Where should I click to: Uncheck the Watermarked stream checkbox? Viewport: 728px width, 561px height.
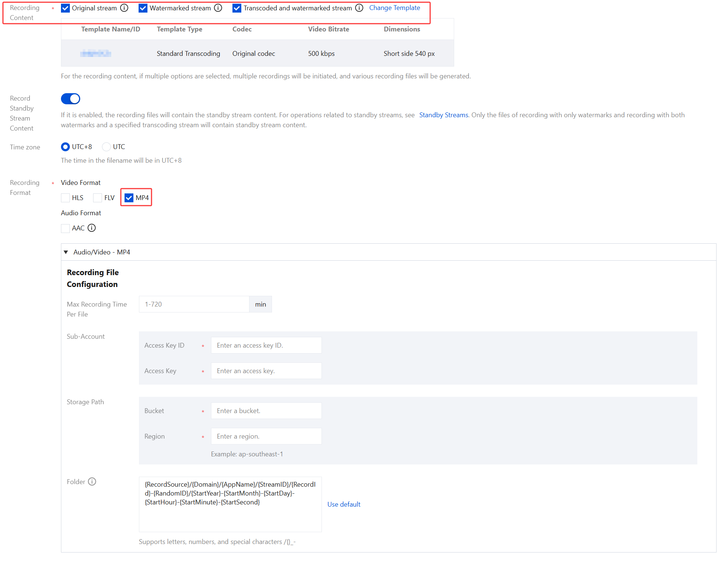pos(143,8)
